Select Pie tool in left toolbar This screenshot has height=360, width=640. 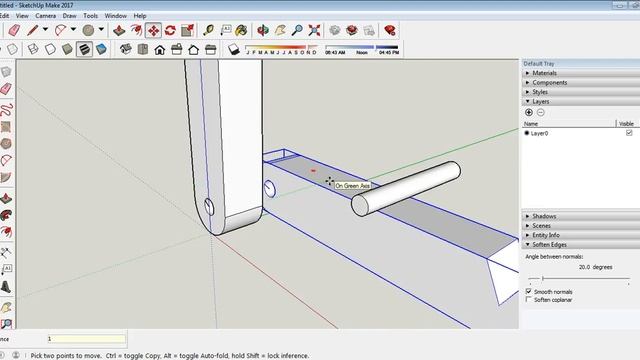(6, 178)
